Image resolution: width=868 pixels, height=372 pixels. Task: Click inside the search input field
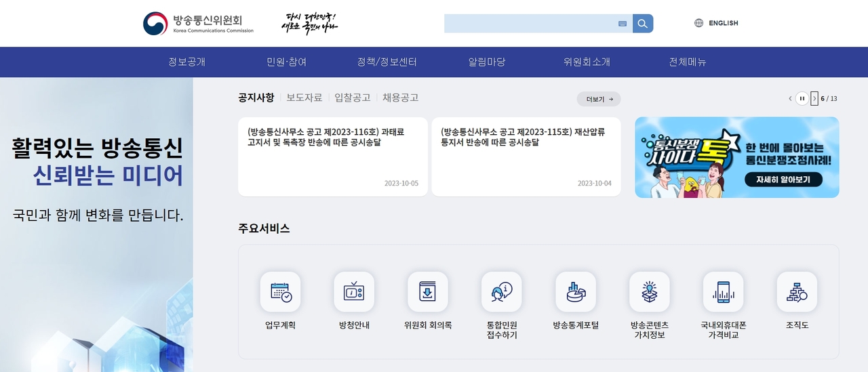coord(529,24)
